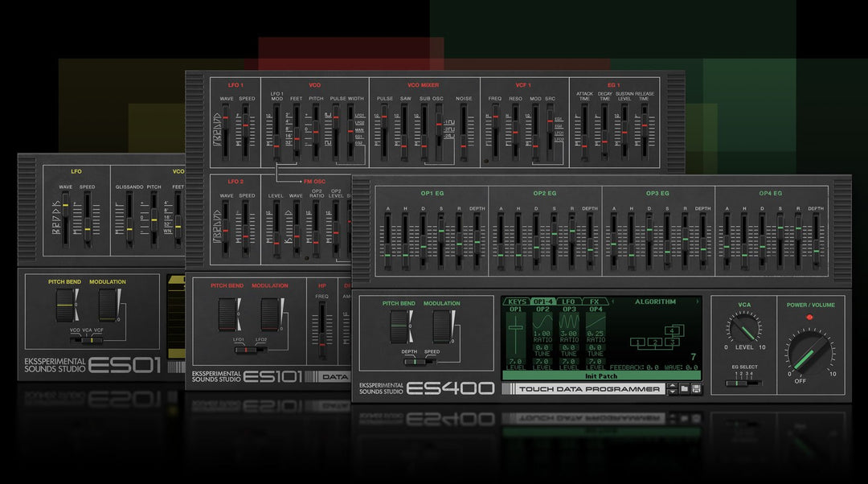868x484 pixels.
Task: Click the DATA label on ES101
Action: pyautogui.click(x=335, y=377)
